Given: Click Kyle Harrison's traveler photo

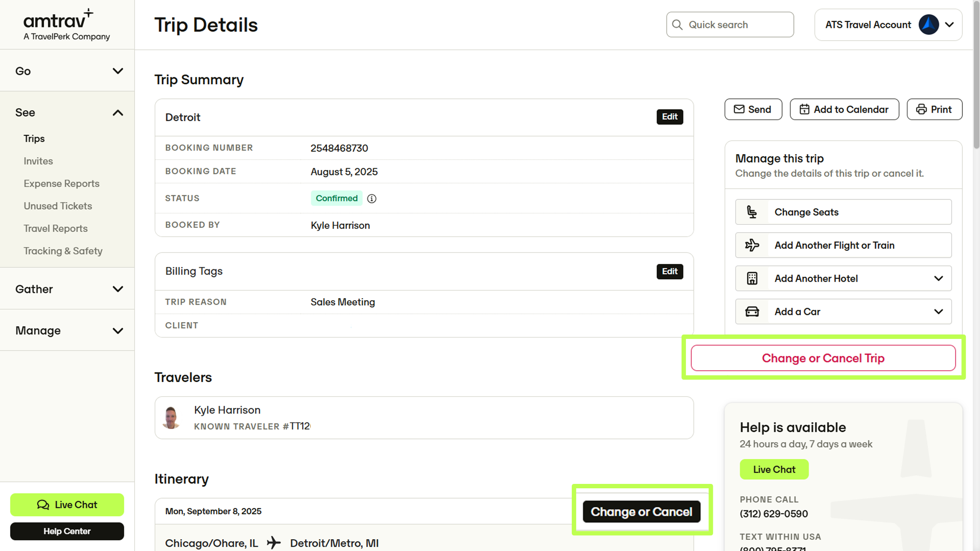Looking at the screenshot, I should click(x=171, y=418).
